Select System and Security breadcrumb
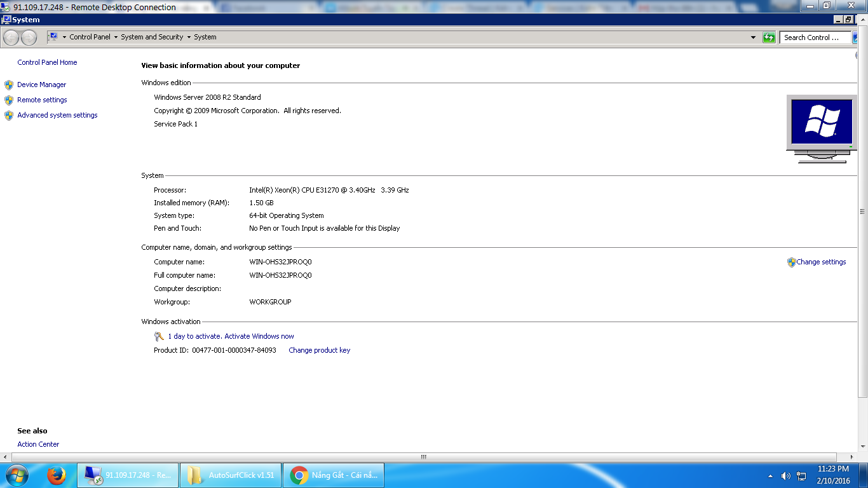868x488 pixels. pos(152,37)
